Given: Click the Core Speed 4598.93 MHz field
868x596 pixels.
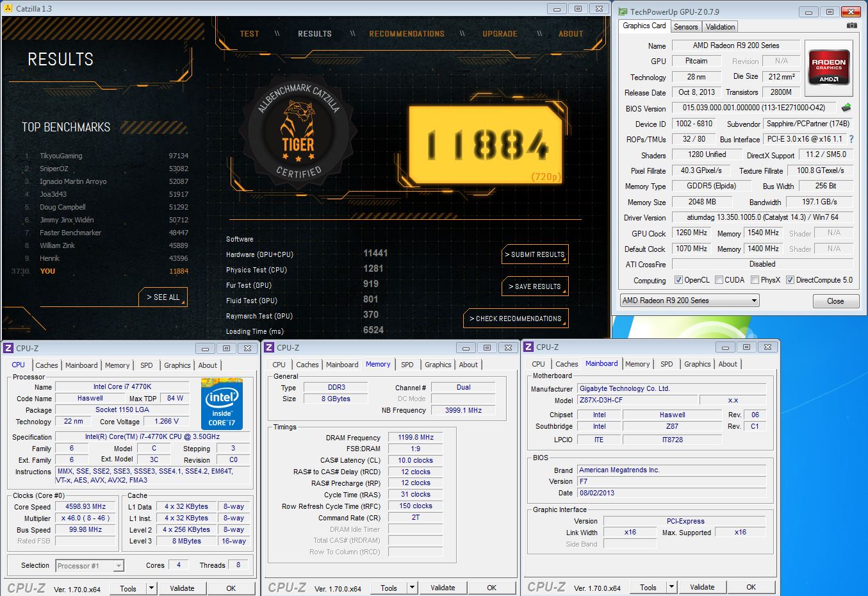Looking at the screenshot, I should [86, 506].
